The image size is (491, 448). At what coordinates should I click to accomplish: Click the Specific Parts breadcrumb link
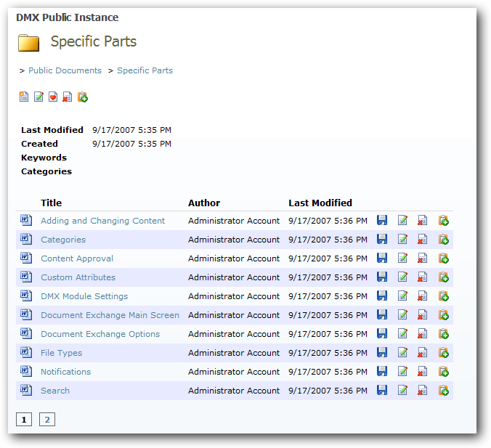145,70
